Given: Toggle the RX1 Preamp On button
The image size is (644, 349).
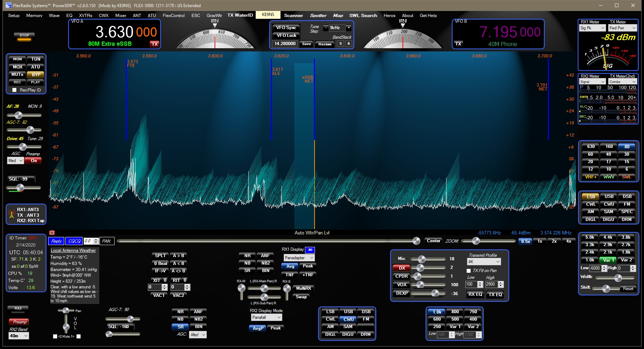Looking at the screenshot, I should pyautogui.click(x=34, y=161).
